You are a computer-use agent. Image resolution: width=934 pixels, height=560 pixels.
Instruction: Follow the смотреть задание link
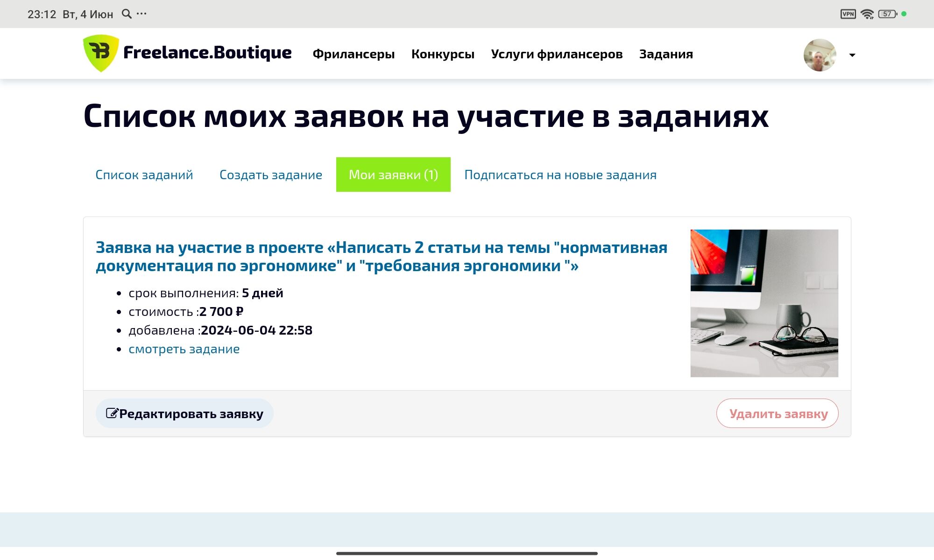pos(184,349)
